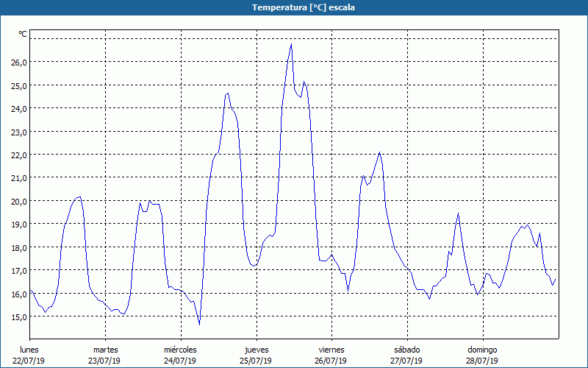Viewport: 588px width, 368px height.
Task: Click the 26/07/19 date label
Action: [331, 361]
